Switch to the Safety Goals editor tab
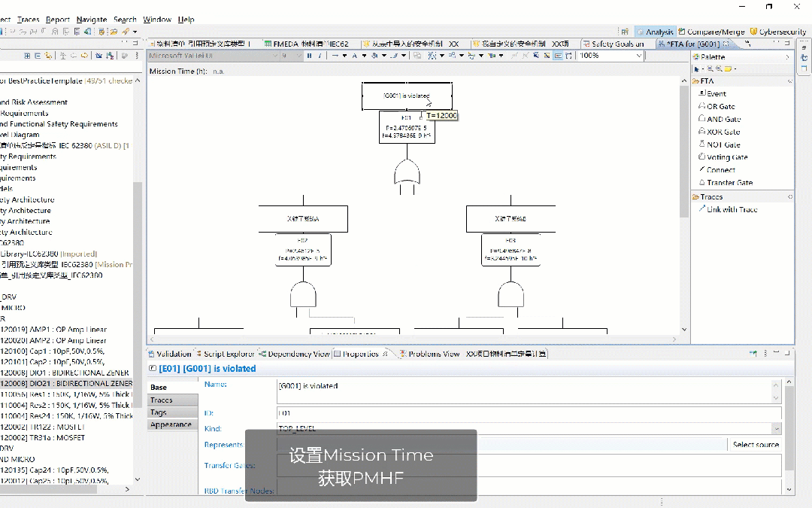This screenshot has height=508, width=812. click(614, 44)
